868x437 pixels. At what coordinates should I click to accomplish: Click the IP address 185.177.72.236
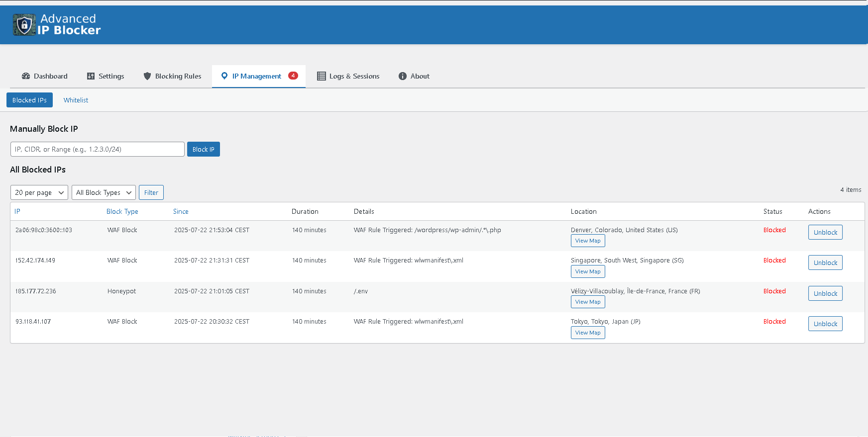pyautogui.click(x=36, y=291)
